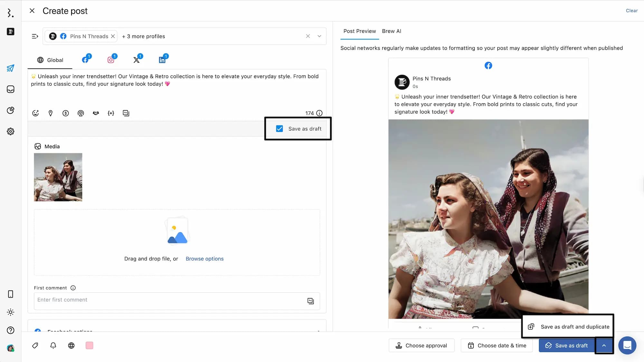The width and height of the screenshot is (644, 362).
Task: Click the Browse options link
Action: coord(204,259)
